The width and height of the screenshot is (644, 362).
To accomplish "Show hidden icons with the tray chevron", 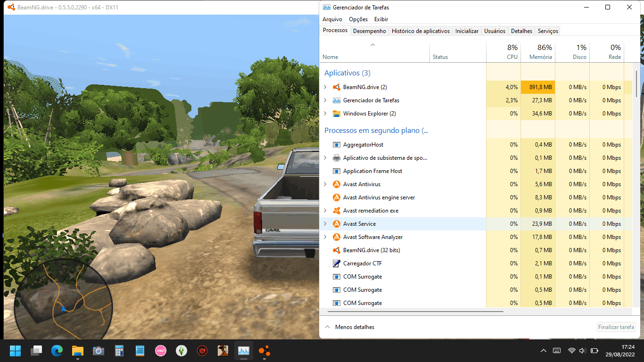I will (544, 351).
